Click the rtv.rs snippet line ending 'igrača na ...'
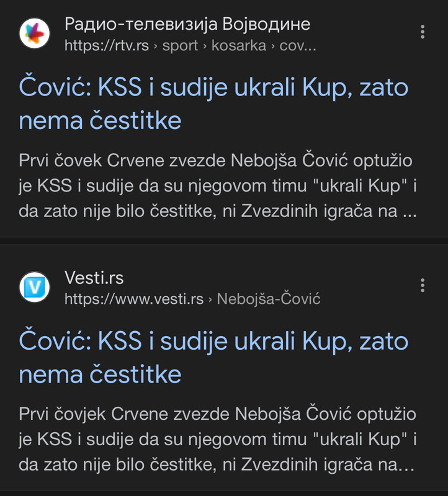The image size is (448, 496). click(x=218, y=211)
